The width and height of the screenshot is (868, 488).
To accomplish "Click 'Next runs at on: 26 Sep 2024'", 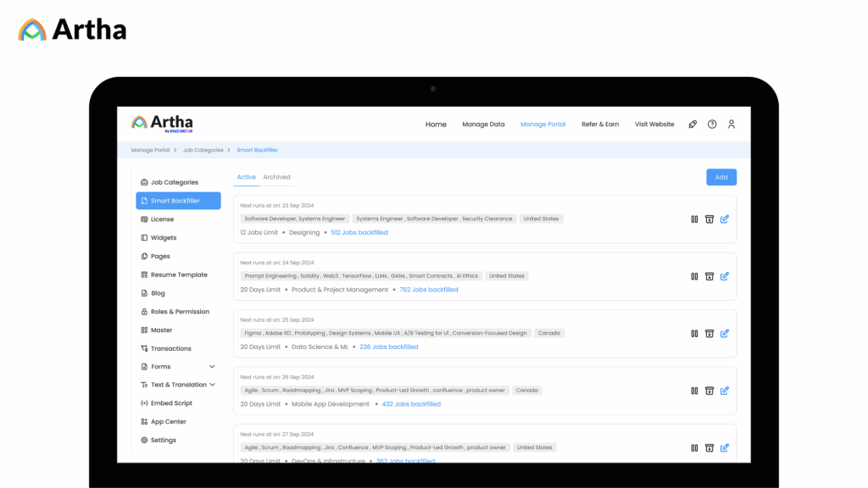I will 277,377.
